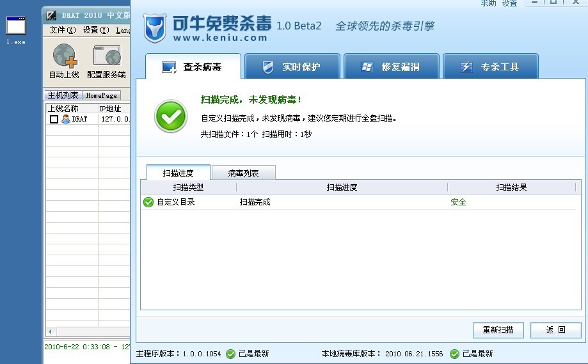Click green check next to virus database version
The image size is (588, 364).
(x=454, y=354)
